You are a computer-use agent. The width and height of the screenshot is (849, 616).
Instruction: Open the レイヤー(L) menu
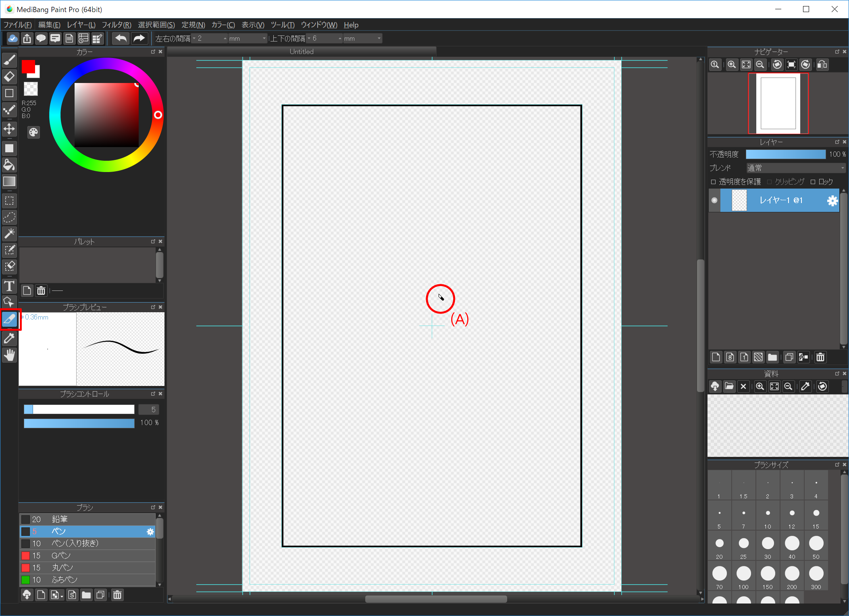tap(81, 25)
